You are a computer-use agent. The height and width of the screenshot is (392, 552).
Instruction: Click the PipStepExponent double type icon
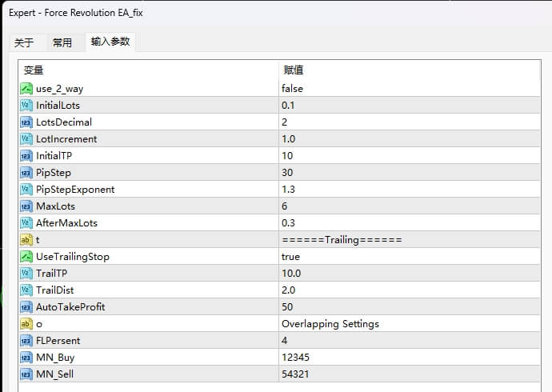pyautogui.click(x=26, y=190)
